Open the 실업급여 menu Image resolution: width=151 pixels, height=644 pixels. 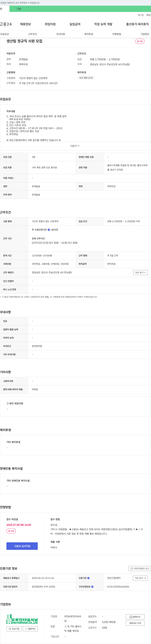75,24
